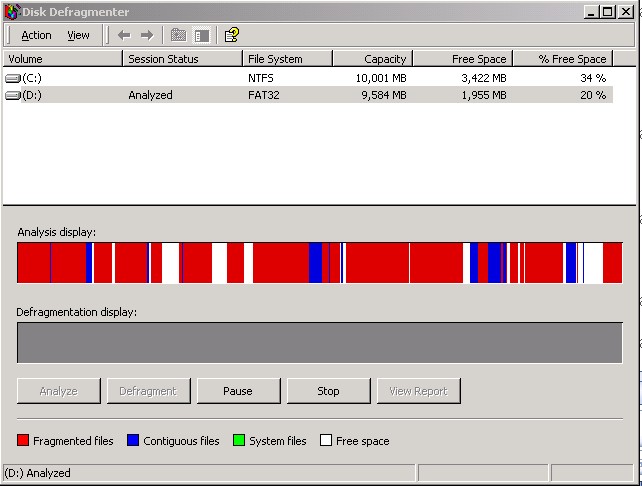
Task: Click the green System files legend swatch
Action: point(239,440)
